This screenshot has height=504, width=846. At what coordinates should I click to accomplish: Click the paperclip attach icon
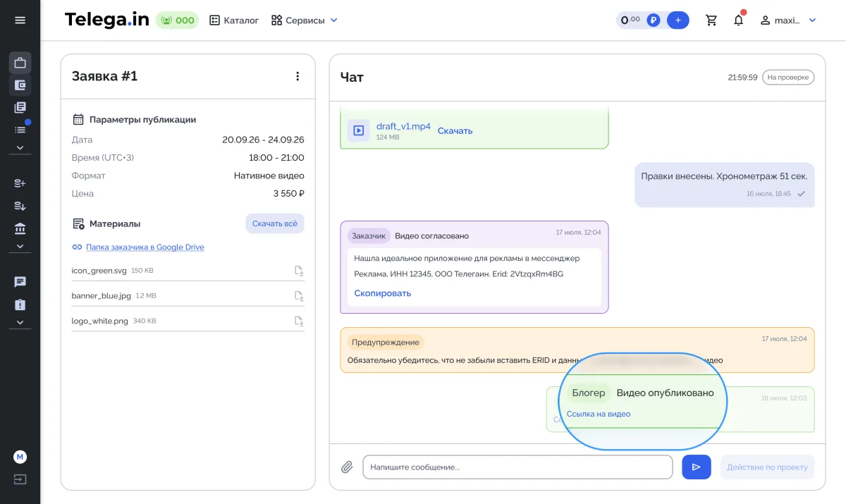(347, 467)
